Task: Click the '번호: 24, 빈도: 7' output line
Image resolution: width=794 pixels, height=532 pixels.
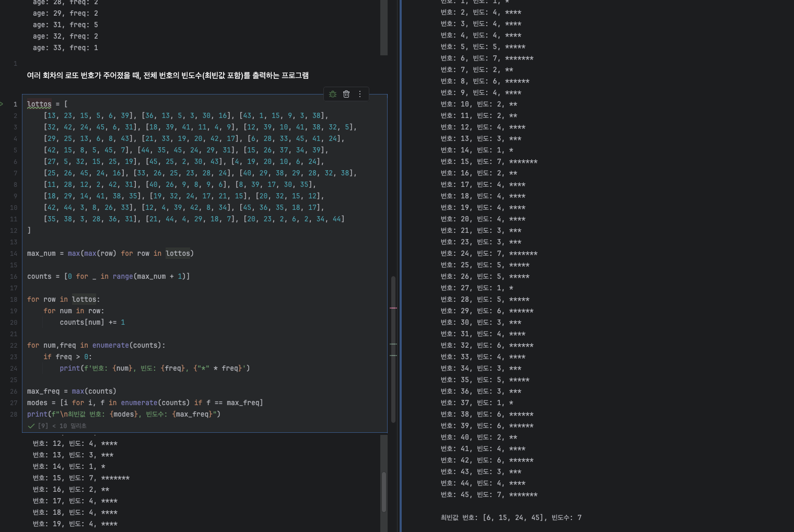Action: click(x=489, y=253)
